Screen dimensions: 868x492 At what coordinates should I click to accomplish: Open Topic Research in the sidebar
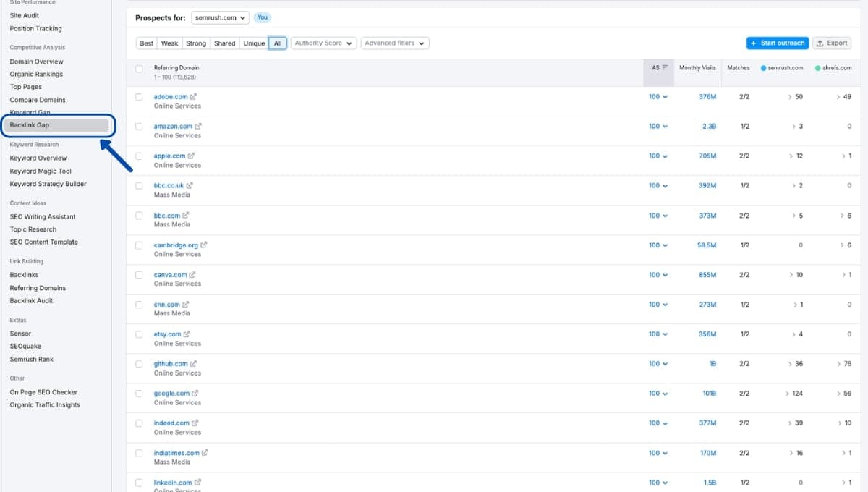(x=33, y=229)
